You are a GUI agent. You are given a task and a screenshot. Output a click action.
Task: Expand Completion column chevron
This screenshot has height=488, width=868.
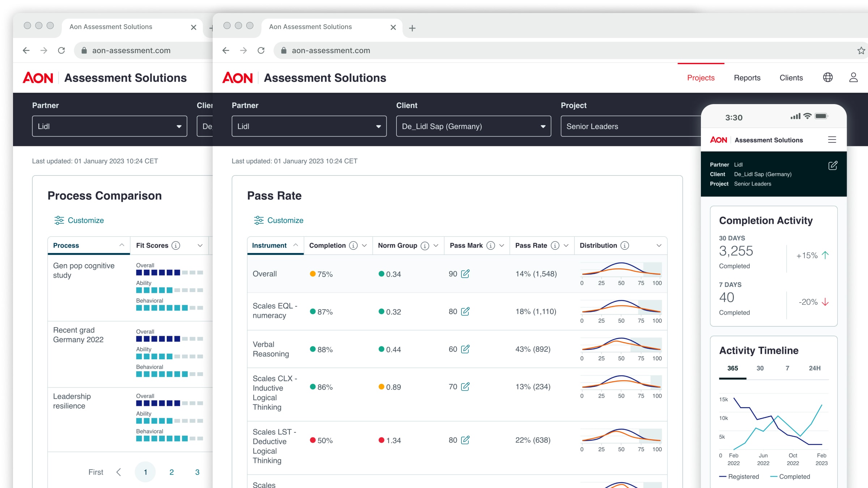364,245
